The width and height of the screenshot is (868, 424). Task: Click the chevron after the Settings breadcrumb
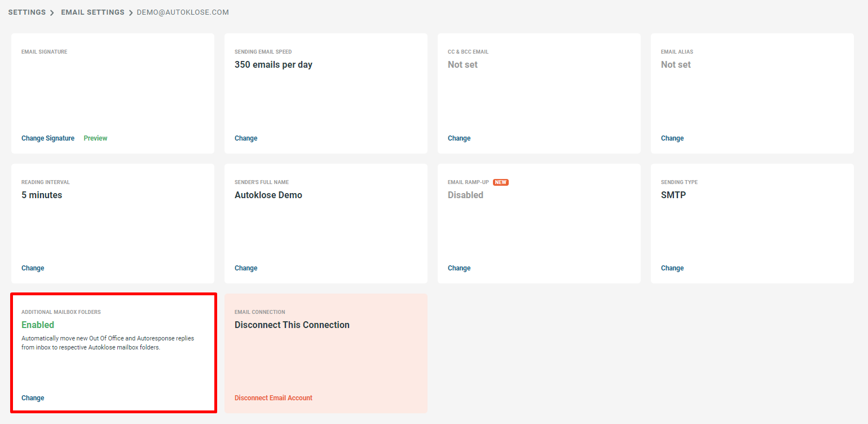coord(52,12)
